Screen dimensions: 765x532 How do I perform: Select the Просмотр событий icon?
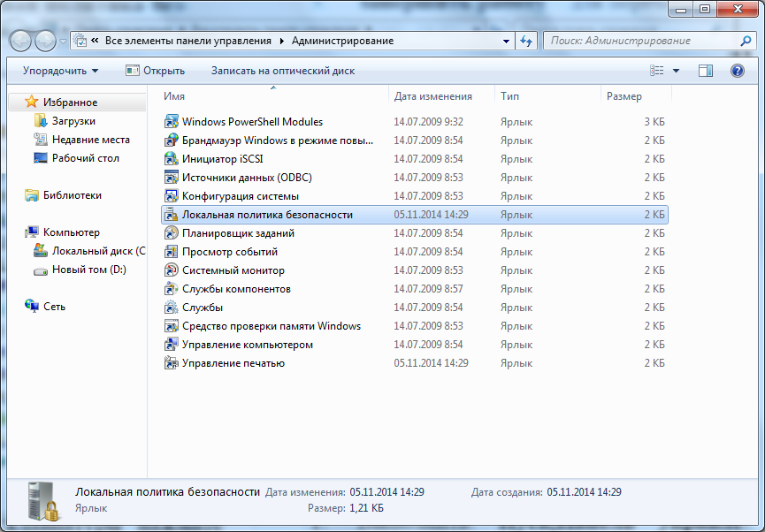[x=171, y=251]
